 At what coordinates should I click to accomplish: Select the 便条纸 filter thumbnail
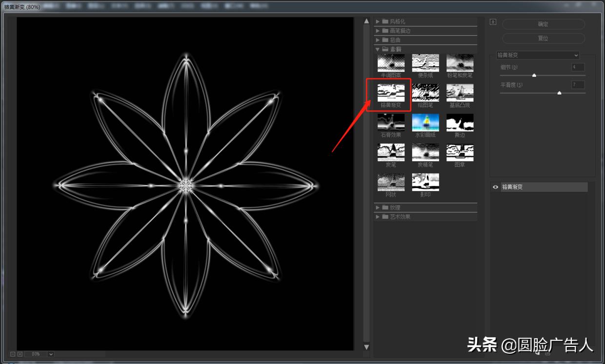coord(425,63)
